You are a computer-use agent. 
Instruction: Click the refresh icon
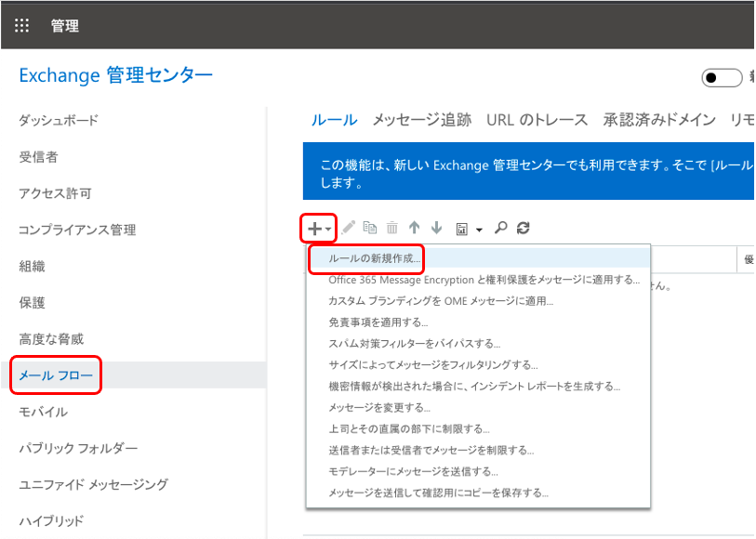click(x=524, y=228)
